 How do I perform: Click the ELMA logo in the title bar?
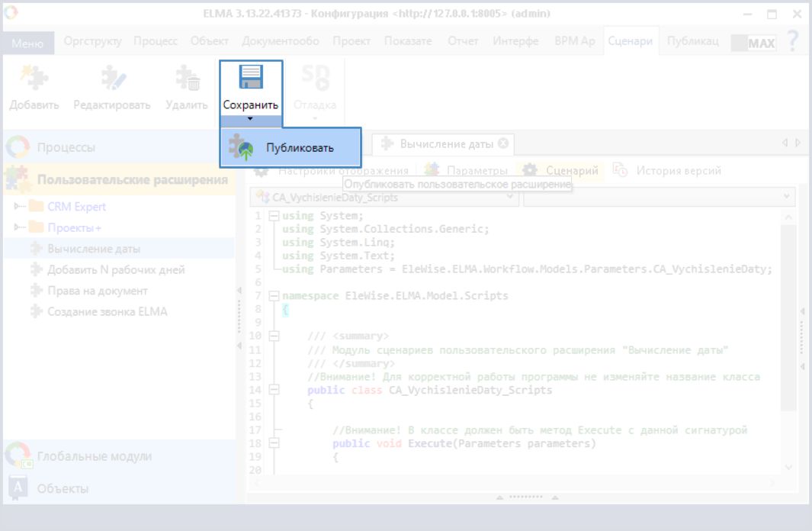pos(11,12)
